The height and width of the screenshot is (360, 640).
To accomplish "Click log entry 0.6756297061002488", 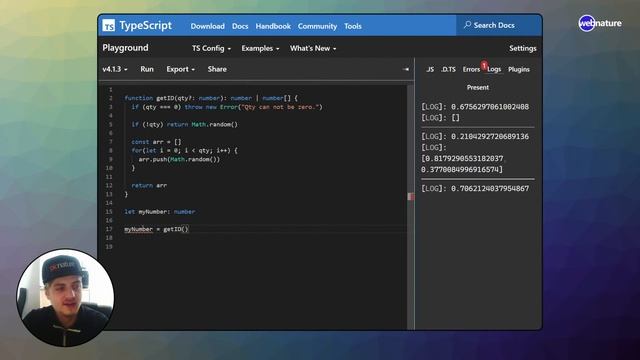I will pos(475,107).
